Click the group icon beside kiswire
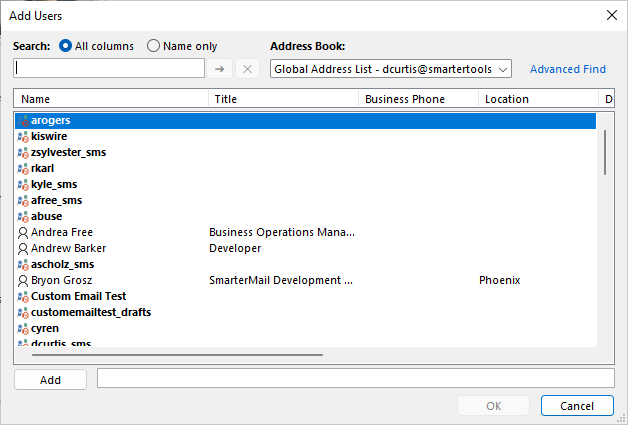 pyautogui.click(x=23, y=137)
